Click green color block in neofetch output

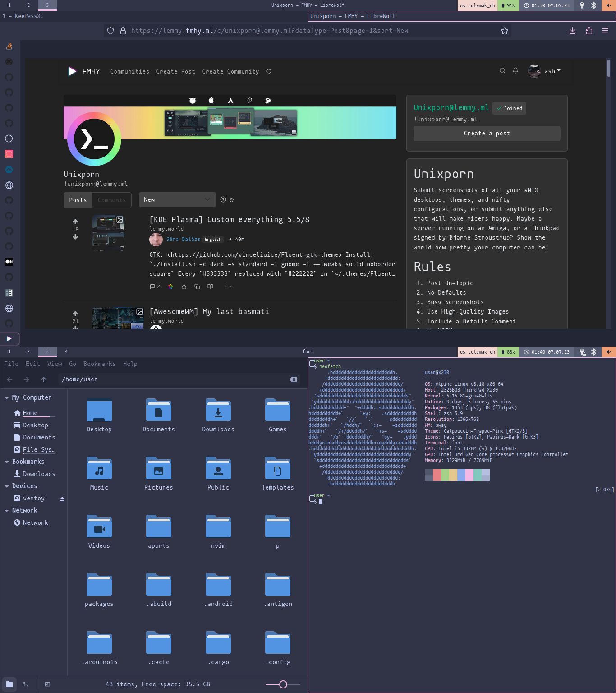445,475
